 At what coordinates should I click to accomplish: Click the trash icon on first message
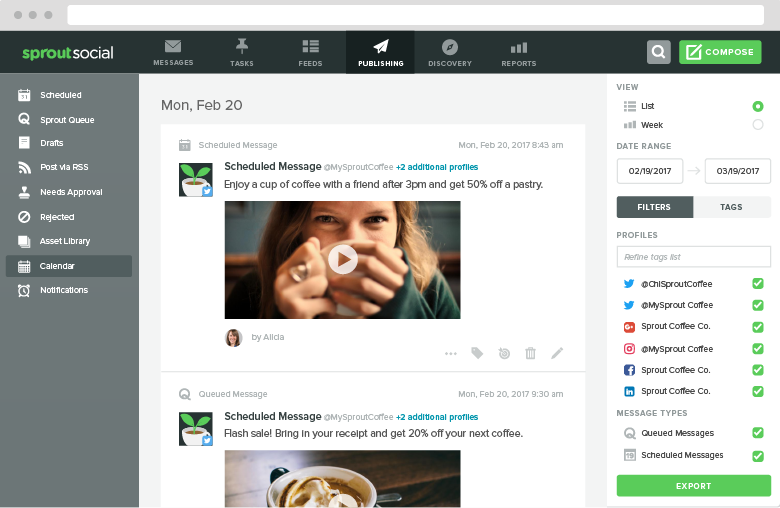pos(531,353)
